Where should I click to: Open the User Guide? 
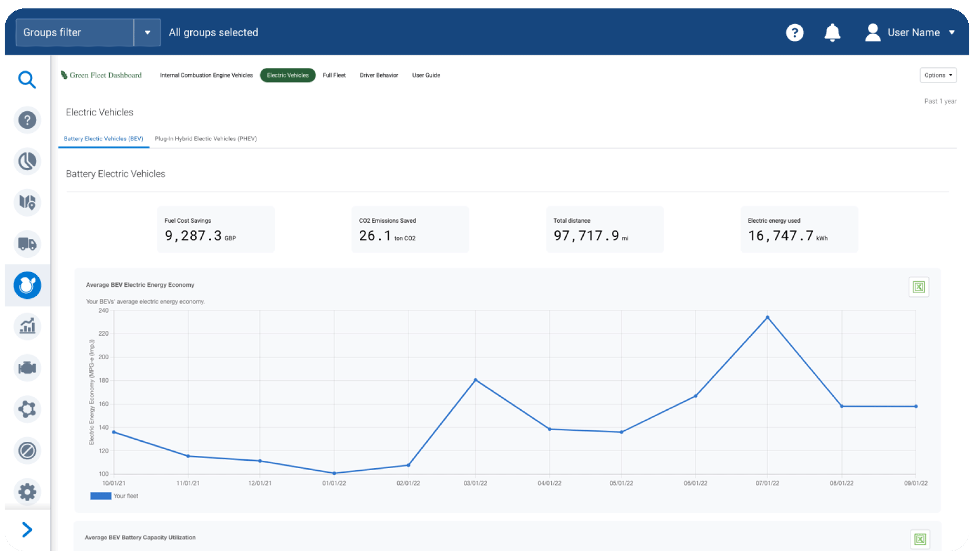pos(426,75)
